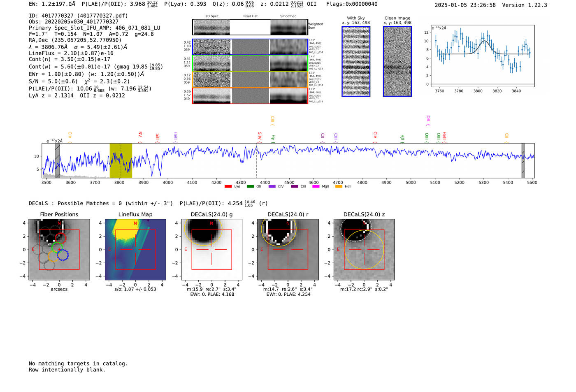Click the 2025-01-05 23:26:58 timestamp

click(x=465, y=5)
